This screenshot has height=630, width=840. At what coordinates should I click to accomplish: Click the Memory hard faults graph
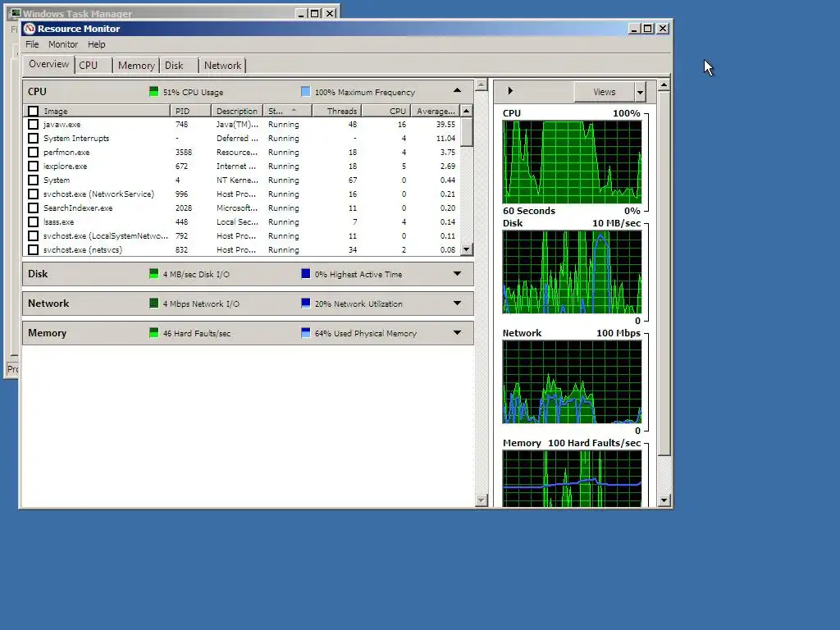[x=572, y=478]
